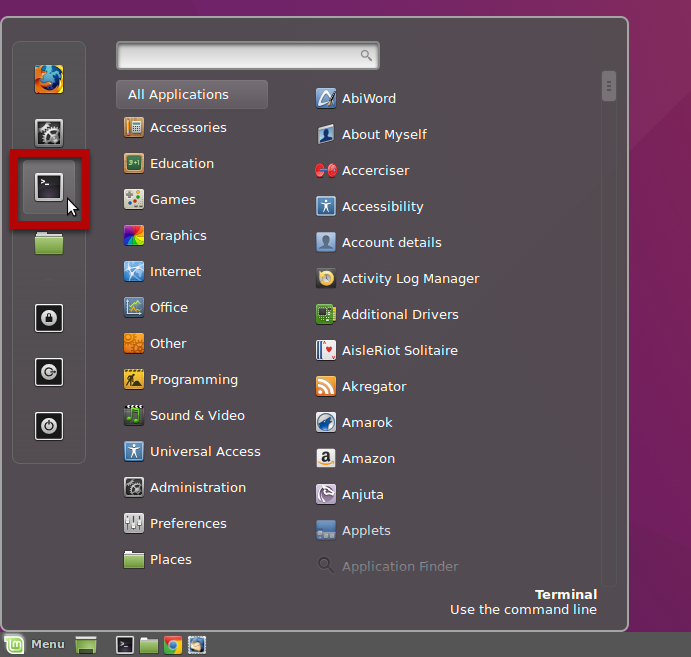Click inside the application search field

tap(247, 56)
